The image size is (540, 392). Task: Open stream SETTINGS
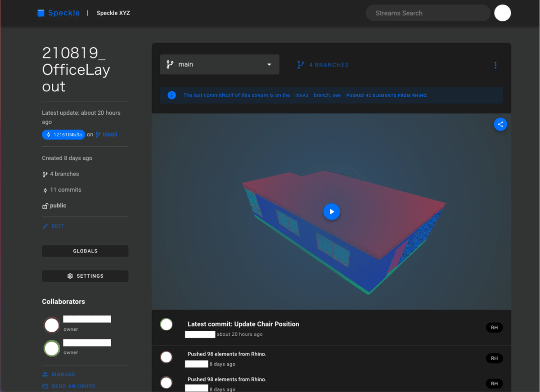pyautogui.click(x=85, y=276)
